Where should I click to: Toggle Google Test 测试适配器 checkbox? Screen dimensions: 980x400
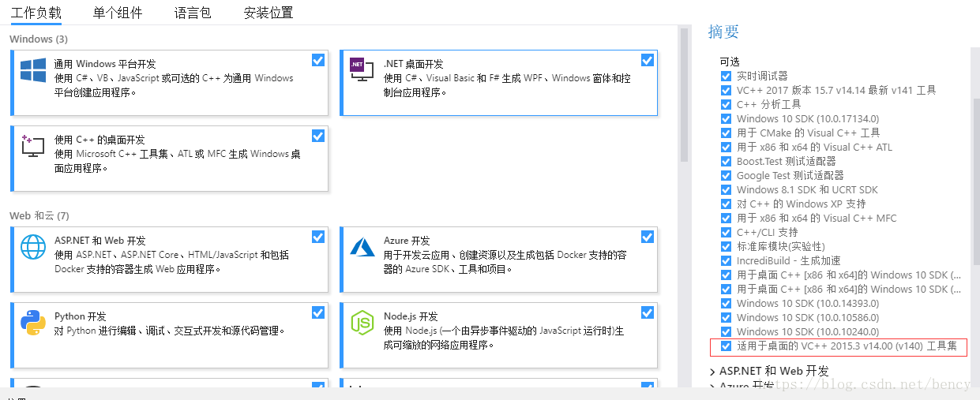coord(726,175)
